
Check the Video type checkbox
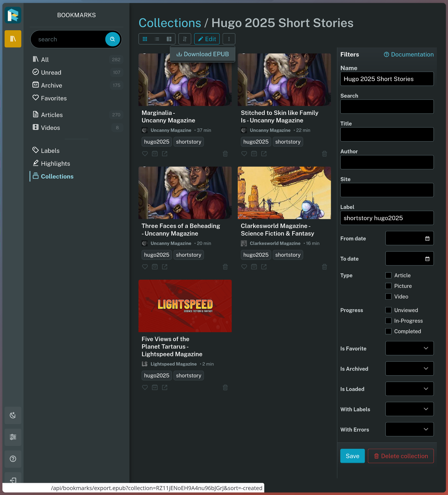[x=388, y=297]
